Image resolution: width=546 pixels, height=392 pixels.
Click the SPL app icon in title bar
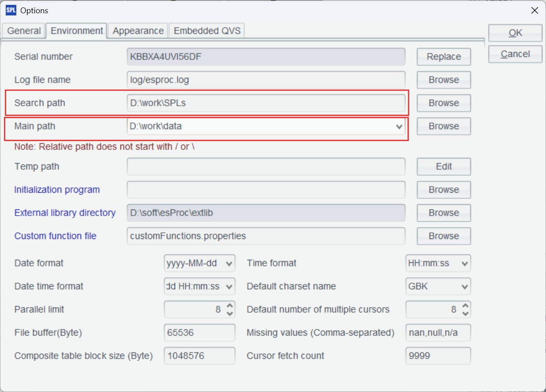tap(11, 10)
